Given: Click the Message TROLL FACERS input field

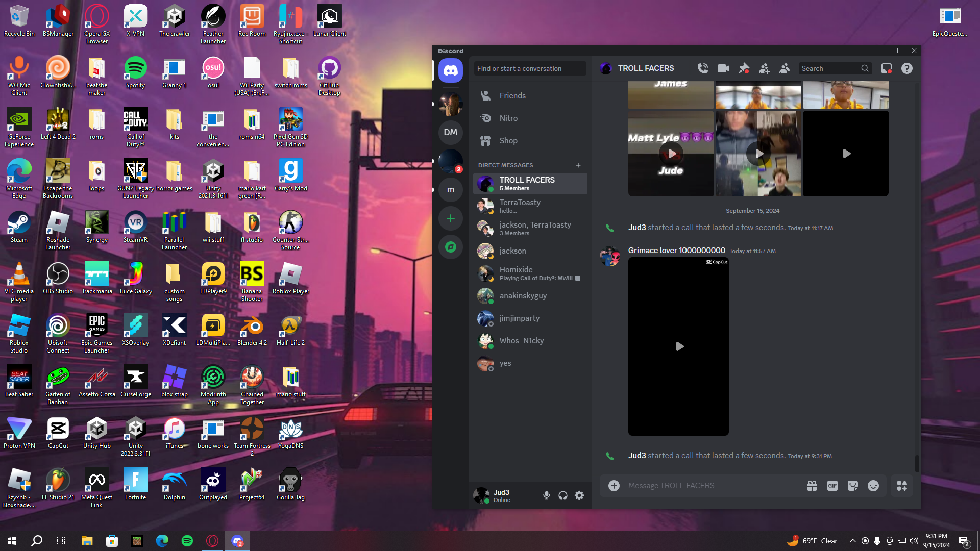Looking at the screenshot, I should pyautogui.click(x=709, y=486).
